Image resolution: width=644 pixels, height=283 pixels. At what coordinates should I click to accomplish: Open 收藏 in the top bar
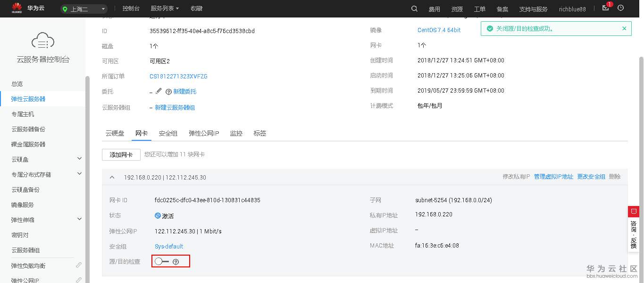(x=197, y=9)
